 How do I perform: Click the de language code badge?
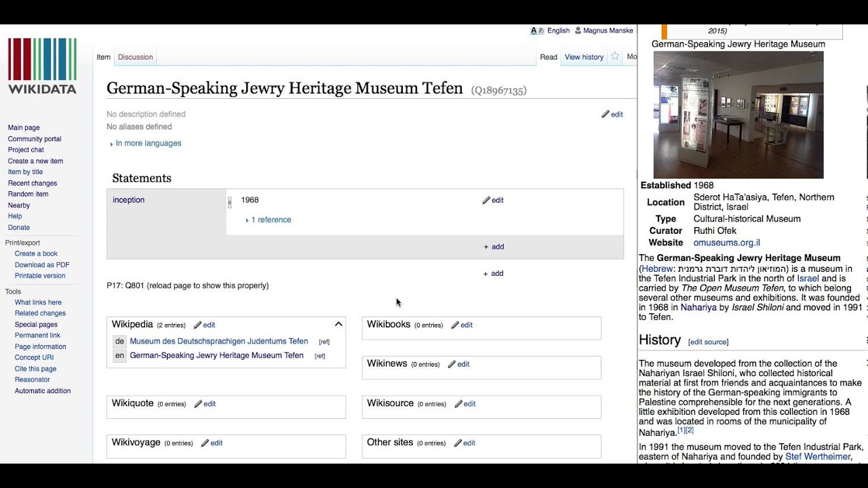119,342
